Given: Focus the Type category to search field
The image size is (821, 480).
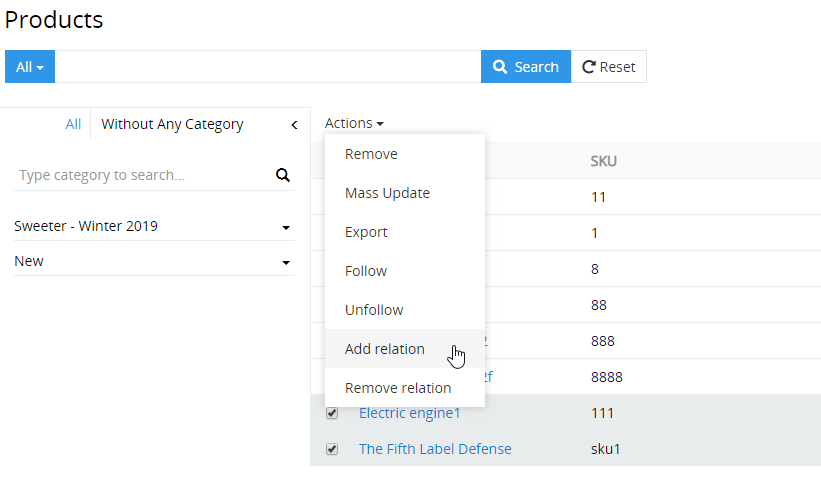Looking at the screenshot, I should point(140,176).
